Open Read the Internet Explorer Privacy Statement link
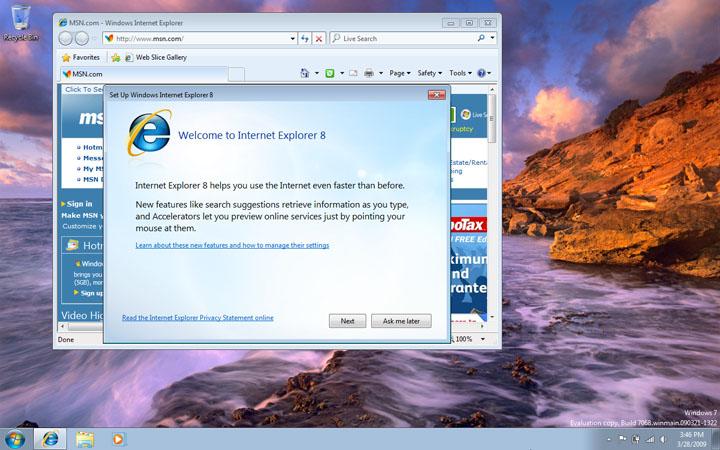 (198, 317)
